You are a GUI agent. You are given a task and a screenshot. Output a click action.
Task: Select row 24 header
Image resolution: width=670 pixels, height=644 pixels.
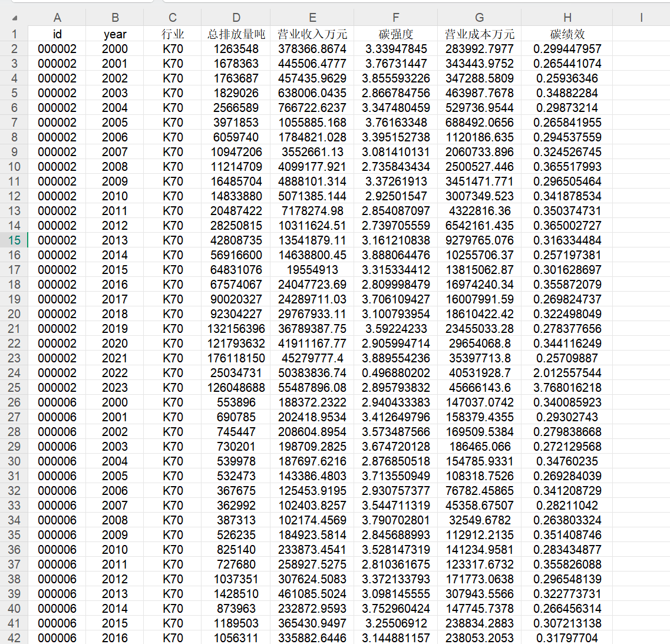[14, 372]
